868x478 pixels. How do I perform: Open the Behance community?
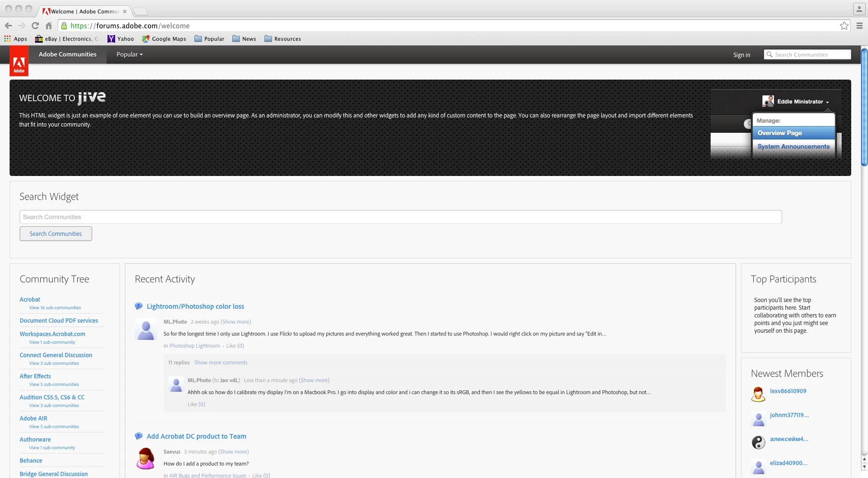point(31,460)
